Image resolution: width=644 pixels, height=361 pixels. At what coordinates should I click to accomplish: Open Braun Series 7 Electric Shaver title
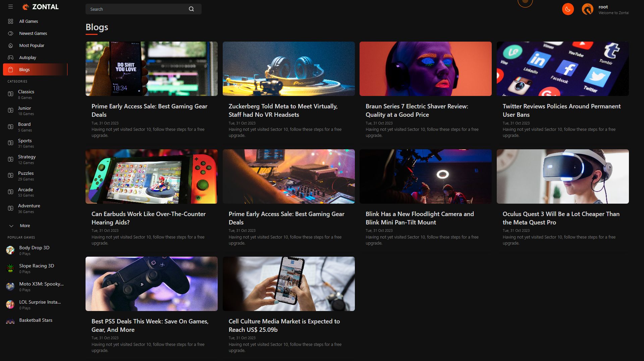pyautogui.click(x=417, y=110)
